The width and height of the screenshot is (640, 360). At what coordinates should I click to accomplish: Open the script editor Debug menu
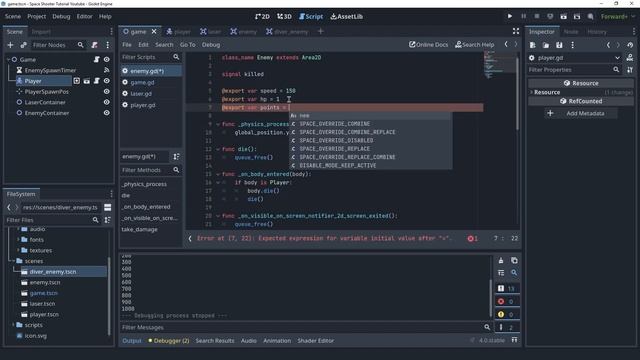coord(211,44)
